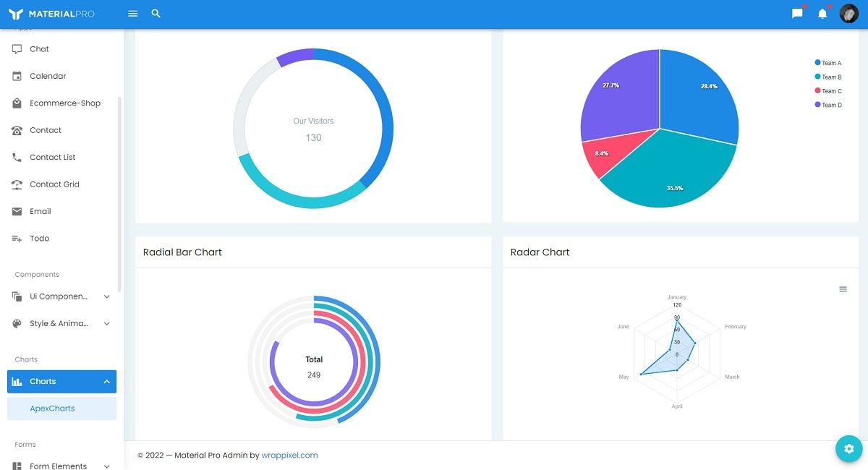Open the messages icon with red badge
868x470 pixels.
click(797, 13)
